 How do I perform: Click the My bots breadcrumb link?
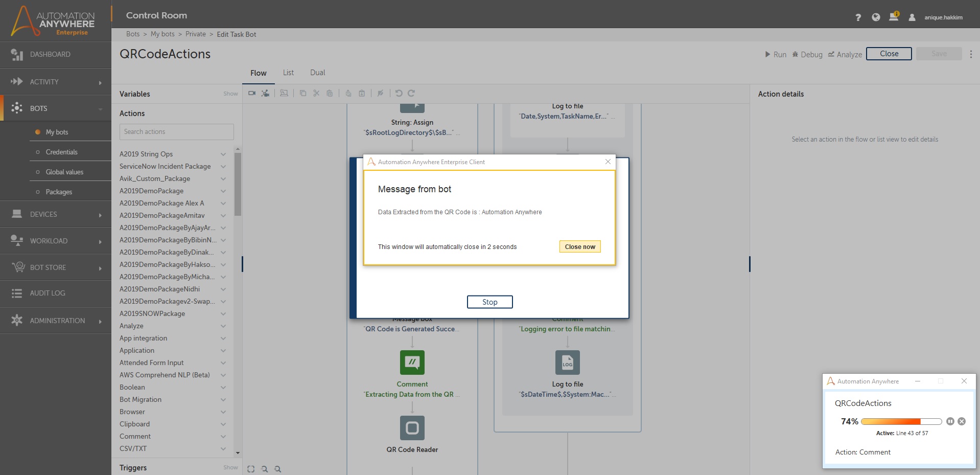pos(162,34)
